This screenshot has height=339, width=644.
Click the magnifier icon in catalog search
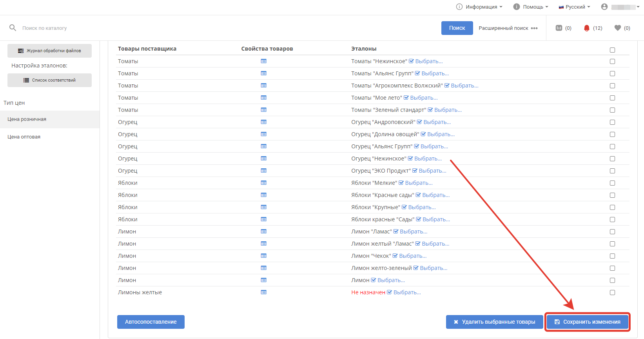(x=13, y=28)
